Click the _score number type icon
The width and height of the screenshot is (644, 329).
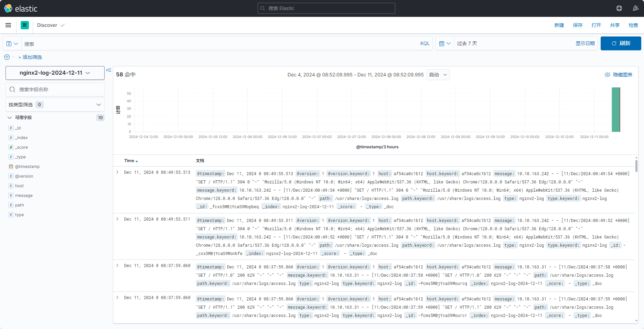click(x=11, y=147)
